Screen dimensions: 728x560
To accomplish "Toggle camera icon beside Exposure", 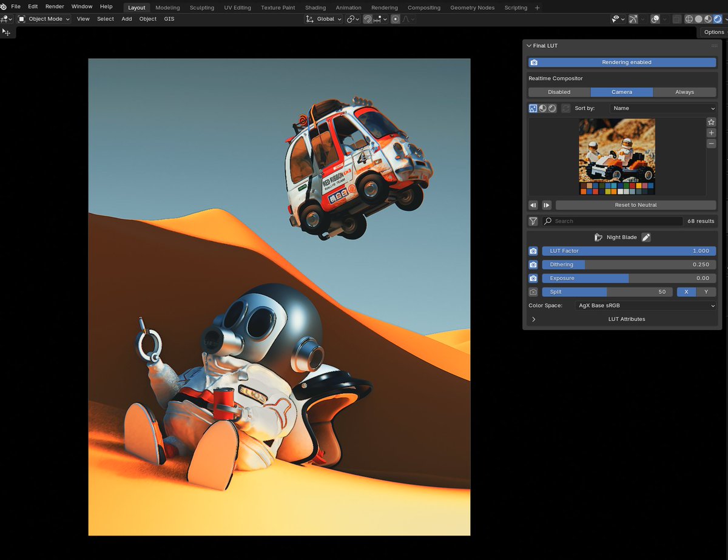I will (533, 278).
